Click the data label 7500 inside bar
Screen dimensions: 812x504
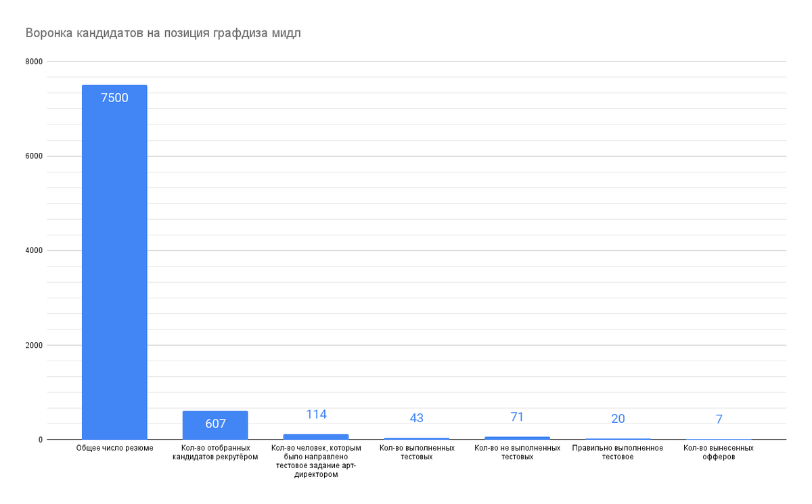114,97
